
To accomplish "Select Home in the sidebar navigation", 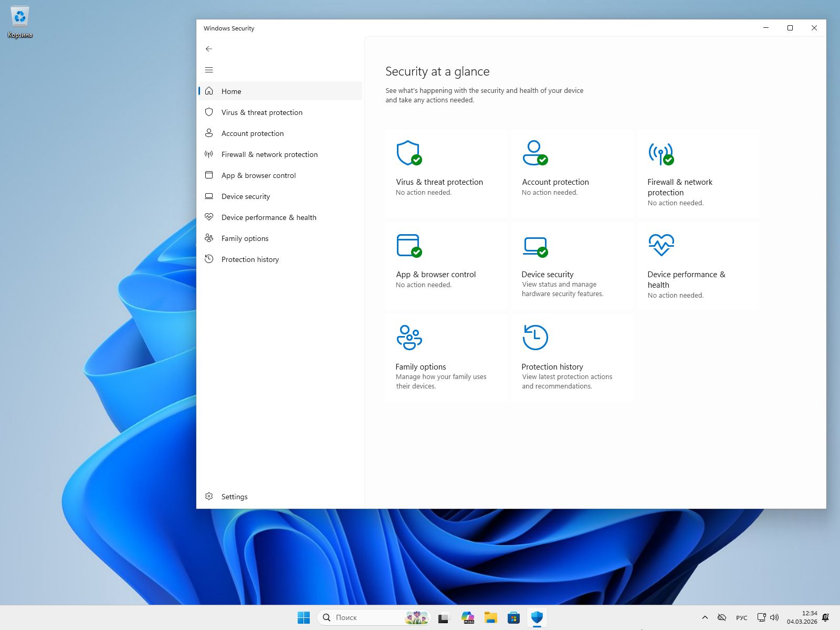I will pos(231,91).
